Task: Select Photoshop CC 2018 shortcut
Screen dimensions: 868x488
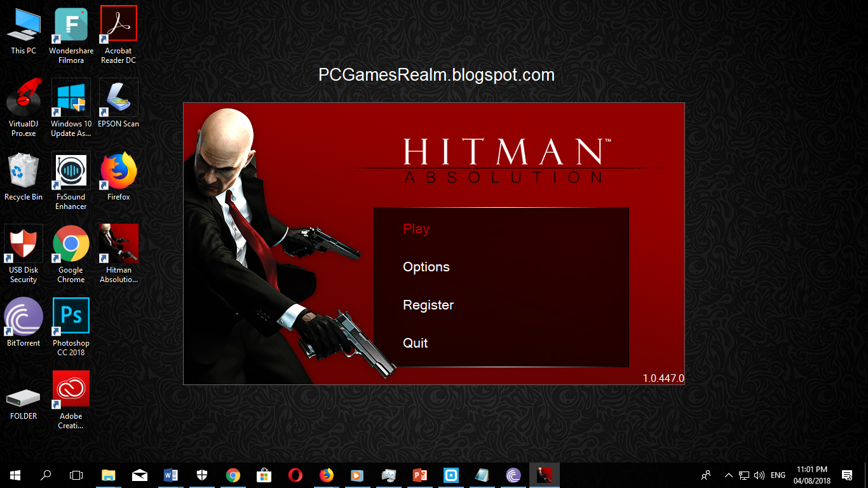Action: click(71, 327)
